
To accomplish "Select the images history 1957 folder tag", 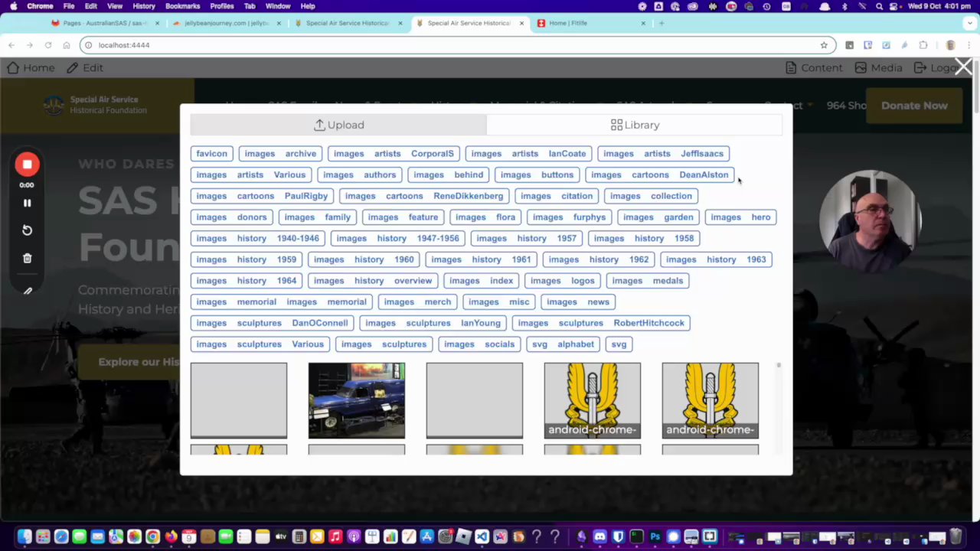I will click(x=526, y=238).
